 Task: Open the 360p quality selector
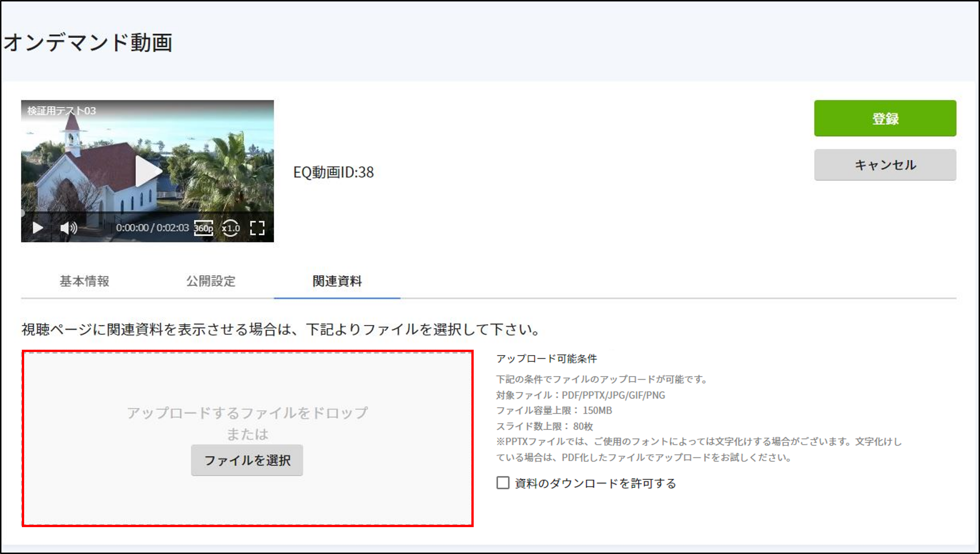tap(204, 228)
